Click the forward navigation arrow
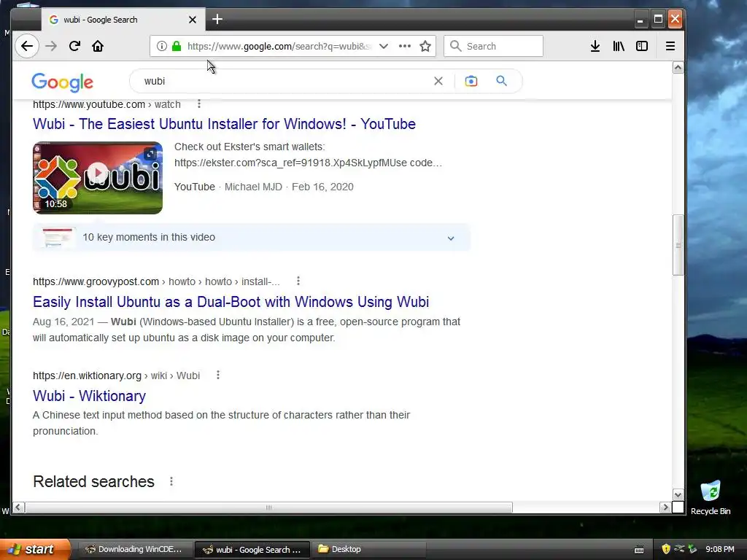The width and height of the screenshot is (747, 560). (x=51, y=46)
